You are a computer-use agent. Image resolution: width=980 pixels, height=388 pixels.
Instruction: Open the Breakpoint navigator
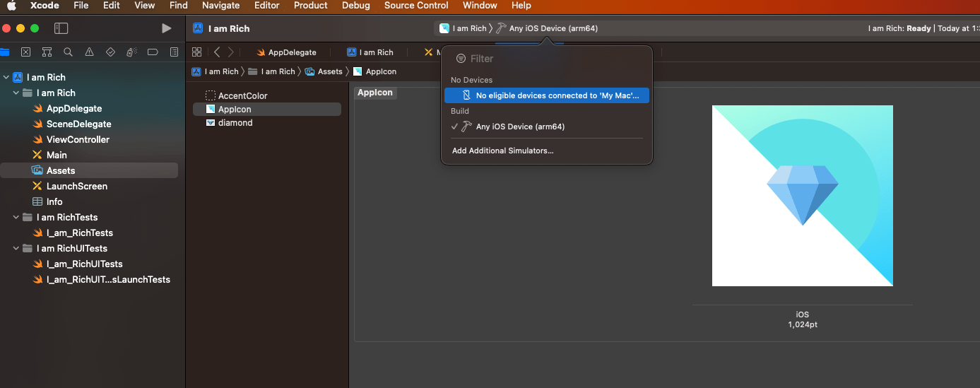point(153,52)
